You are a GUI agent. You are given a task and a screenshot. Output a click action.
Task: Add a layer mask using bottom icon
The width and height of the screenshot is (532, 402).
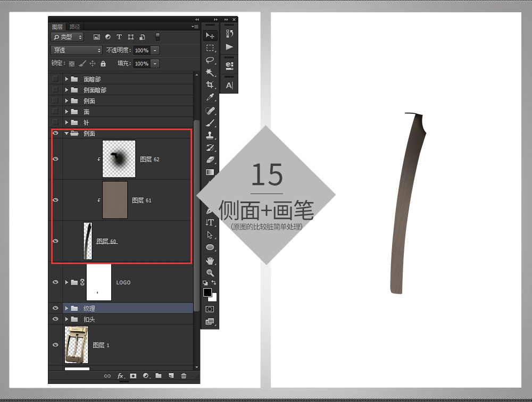[x=133, y=376]
